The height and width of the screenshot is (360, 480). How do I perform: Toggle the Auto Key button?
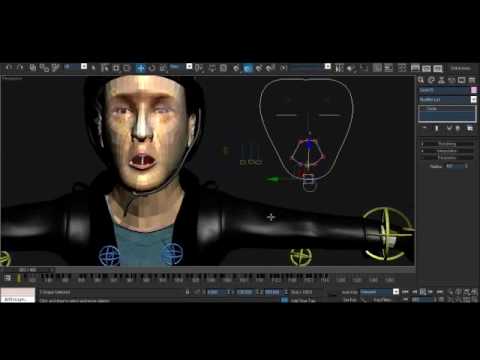pyautogui.click(x=350, y=292)
